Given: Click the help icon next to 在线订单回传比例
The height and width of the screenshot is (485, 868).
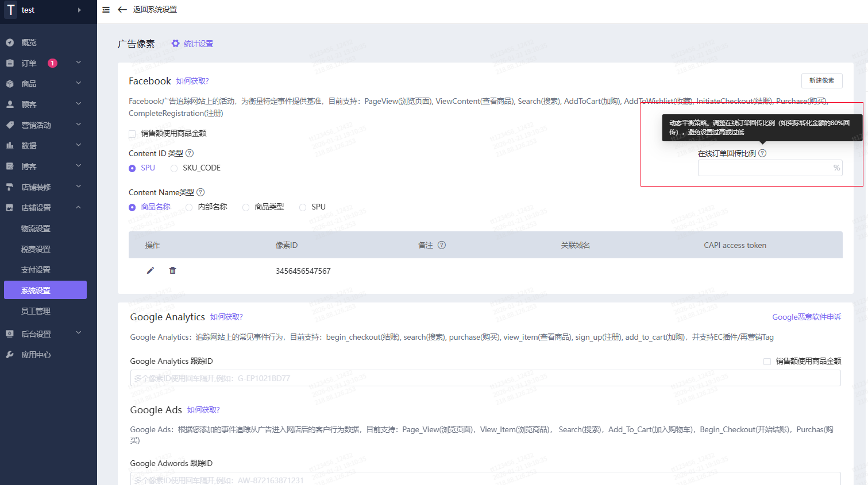Looking at the screenshot, I should click(762, 153).
